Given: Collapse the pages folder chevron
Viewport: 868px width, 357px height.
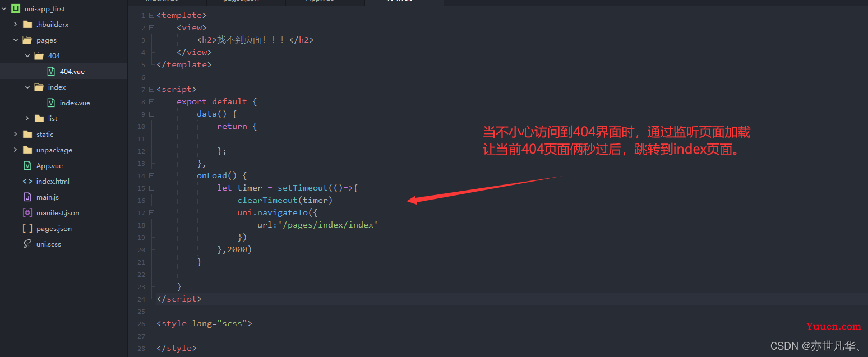Looking at the screenshot, I should (16, 40).
